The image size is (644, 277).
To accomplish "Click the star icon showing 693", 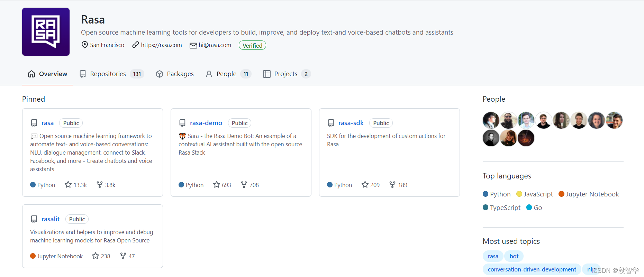I will point(217,185).
